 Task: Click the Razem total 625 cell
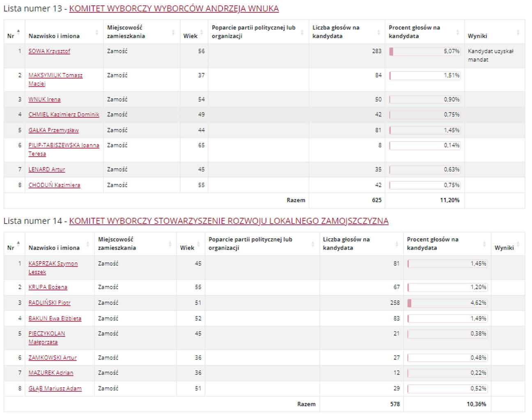376,201
